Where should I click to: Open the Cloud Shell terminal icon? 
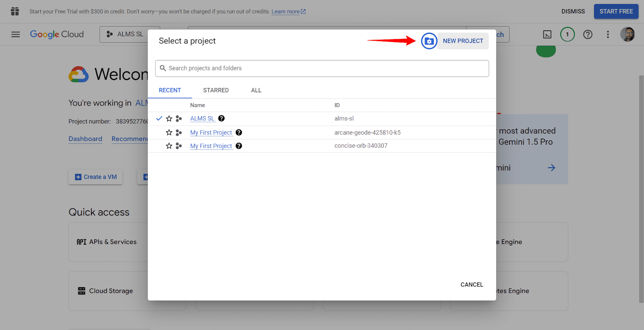click(x=547, y=35)
